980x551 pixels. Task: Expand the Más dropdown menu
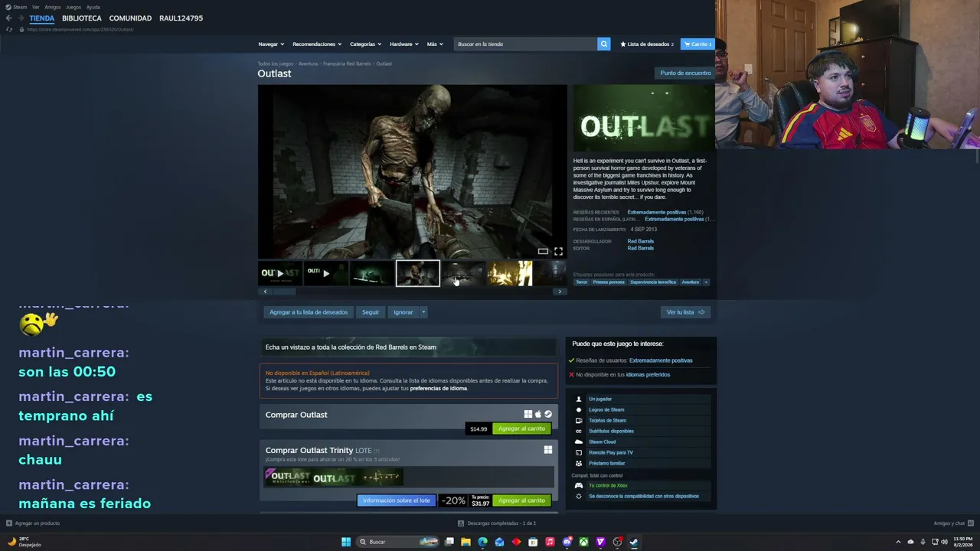435,44
